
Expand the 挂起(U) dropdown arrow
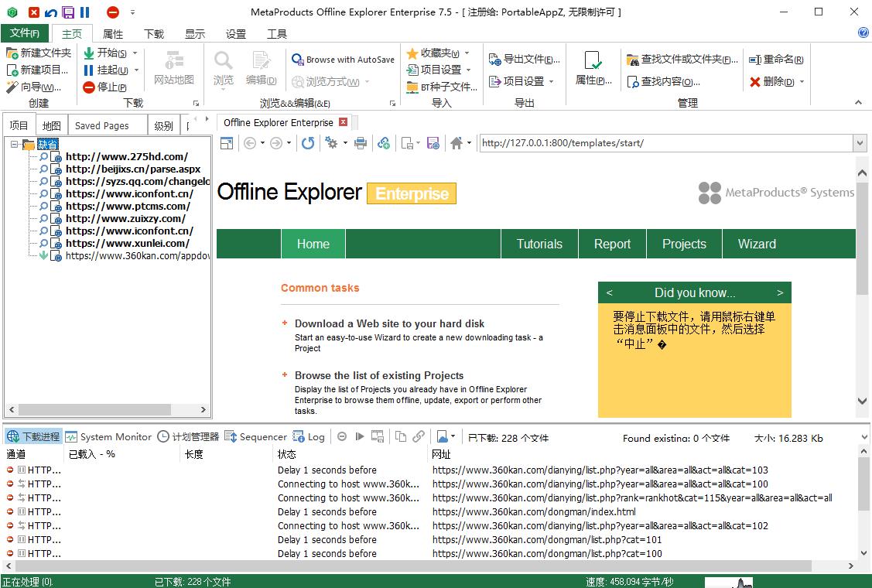tap(136, 70)
